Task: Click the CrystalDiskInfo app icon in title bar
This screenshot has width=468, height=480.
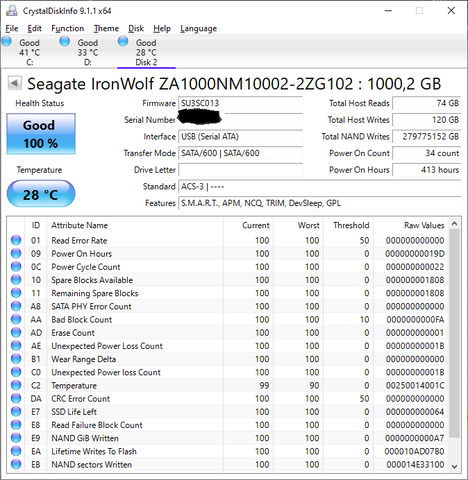Action: coord(11,11)
